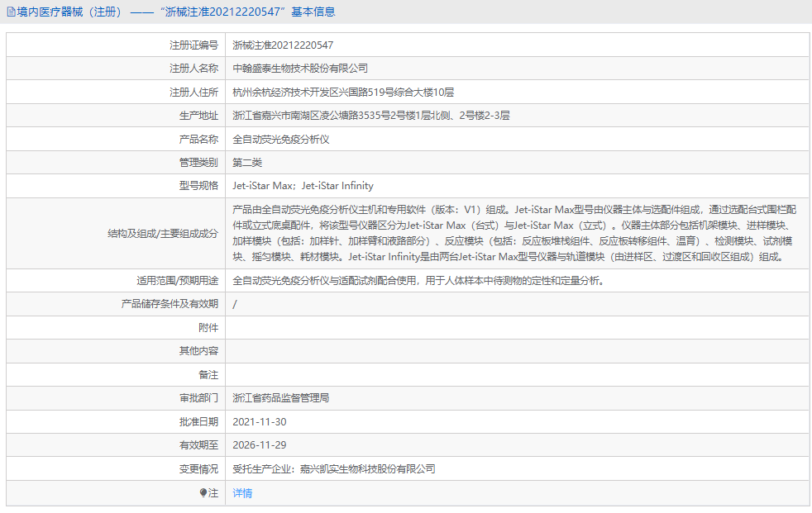
Task: Select the model text Jet-iStar Max; Jet-iStar Infinity
Action: click(303, 186)
